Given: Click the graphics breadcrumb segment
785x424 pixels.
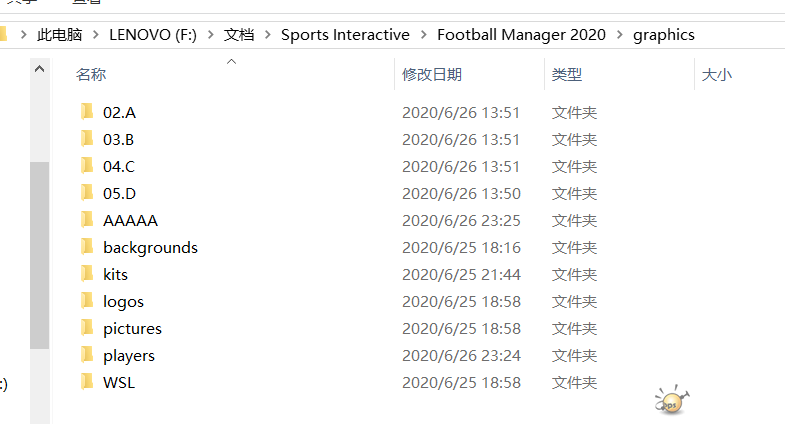Looking at the screenshot, I should [x=663, y=35].
